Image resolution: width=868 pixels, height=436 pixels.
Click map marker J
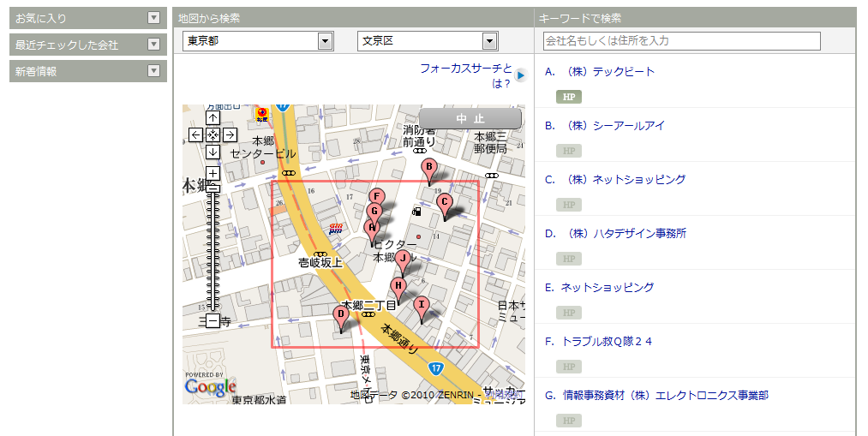click(x=403, y=262)
